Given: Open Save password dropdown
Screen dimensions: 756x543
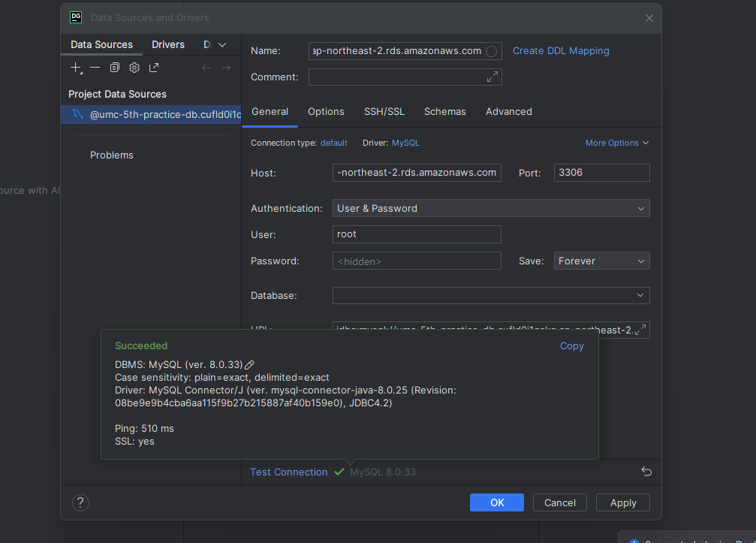Looking at the screenshot, I should (x=601, y=261).
